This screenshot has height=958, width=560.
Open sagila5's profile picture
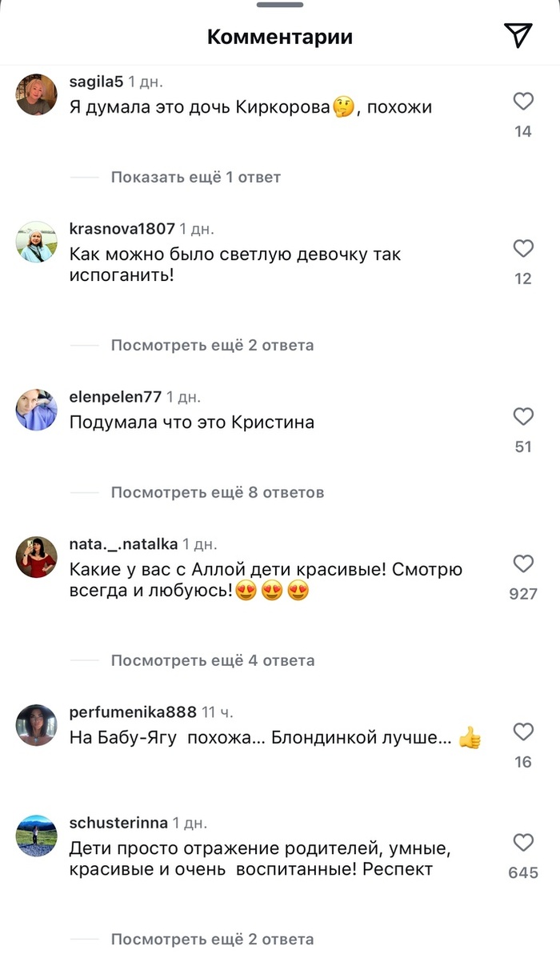(36, 94)
